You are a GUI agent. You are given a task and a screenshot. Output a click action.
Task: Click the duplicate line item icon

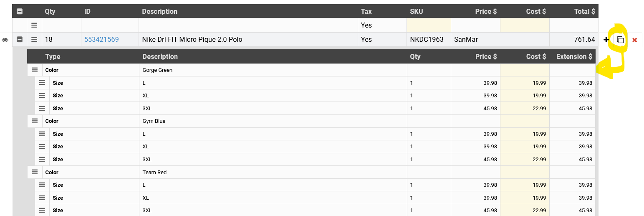[620, 40]
